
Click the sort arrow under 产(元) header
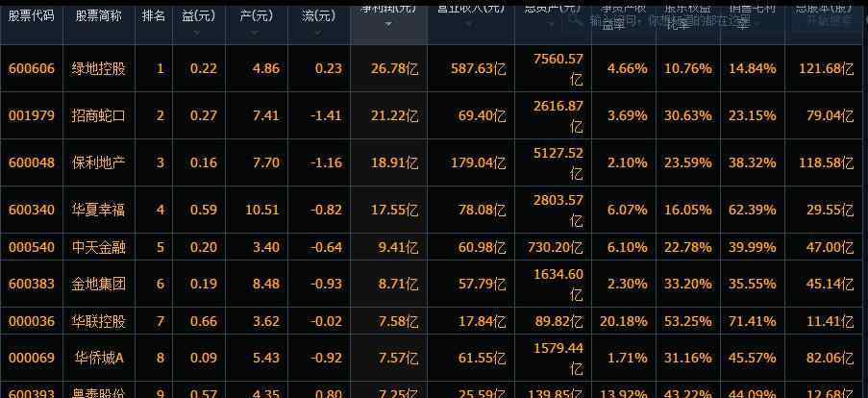pyautogui.click(x=255, y=33)
